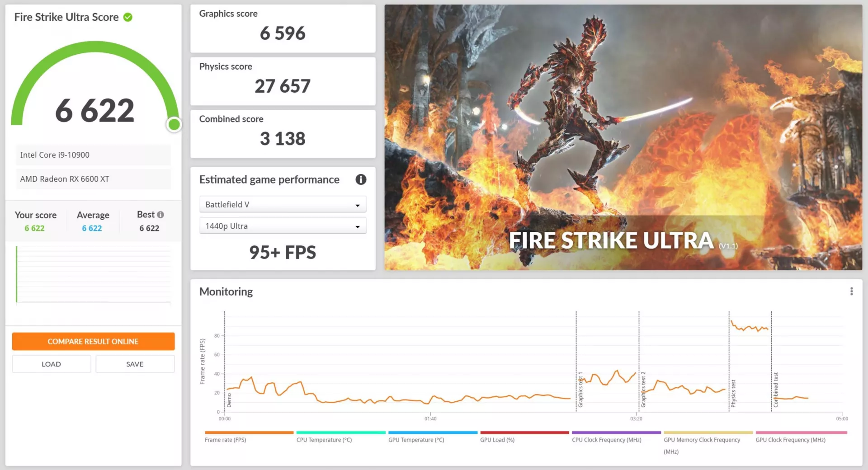This screenshot has width=868, height=470.
Task: Click the 01:40 time label on the chart
Action: pyautogui.click(x=430, y=419)
